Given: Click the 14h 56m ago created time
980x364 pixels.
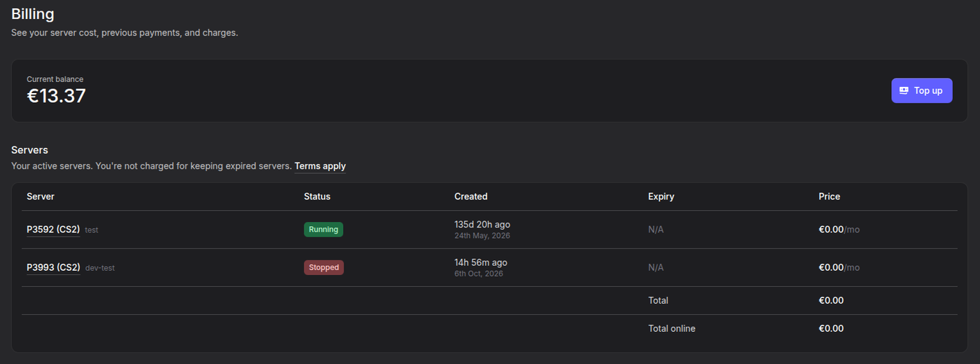Looking at the screenshot, I should (x=481, y=262).
